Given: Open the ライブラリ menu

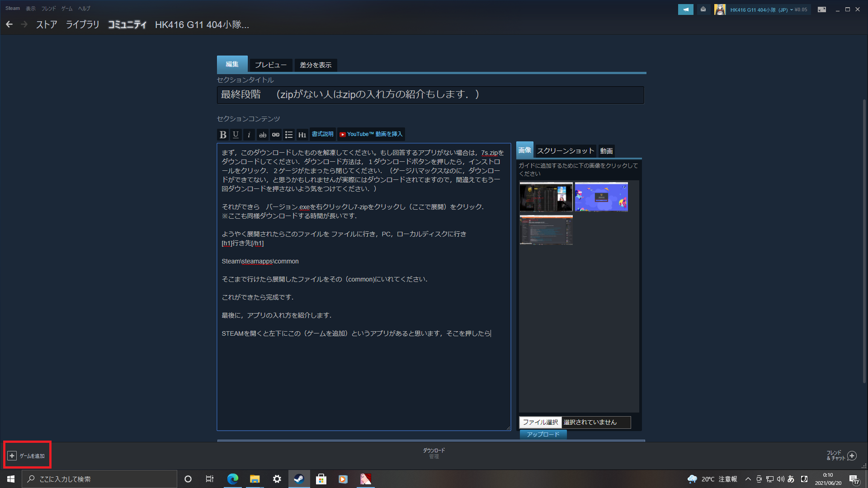Looking at the screenshot, I should (x=82, y=25).
